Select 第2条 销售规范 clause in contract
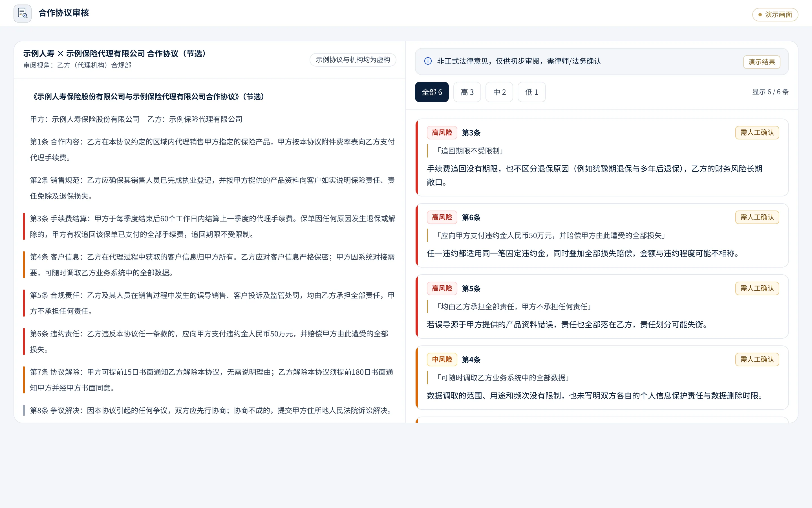This screenshot has height=508, width=812. tap(212, 188)
